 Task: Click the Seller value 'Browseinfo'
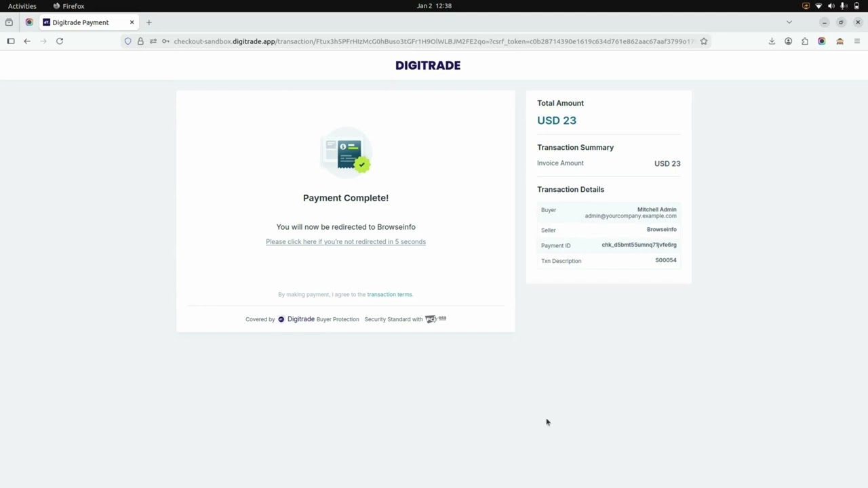(x=661, y=229)
